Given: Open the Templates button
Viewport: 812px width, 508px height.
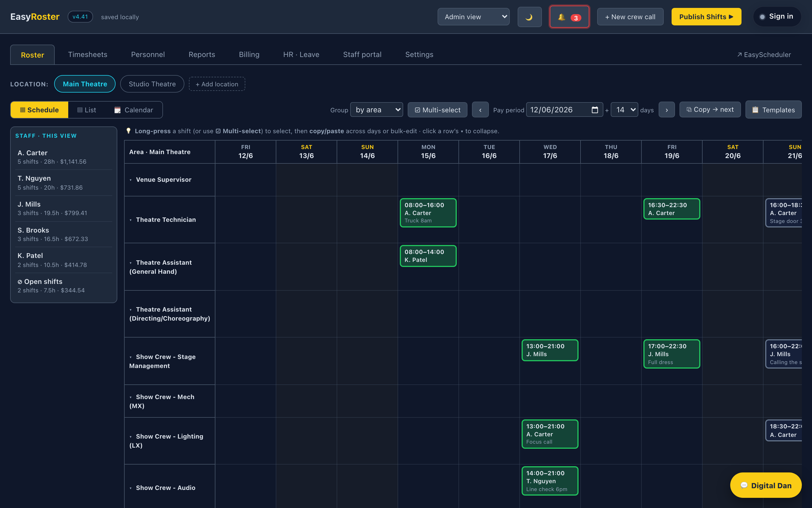Looking at the screenshot, I should click(773, 110).
